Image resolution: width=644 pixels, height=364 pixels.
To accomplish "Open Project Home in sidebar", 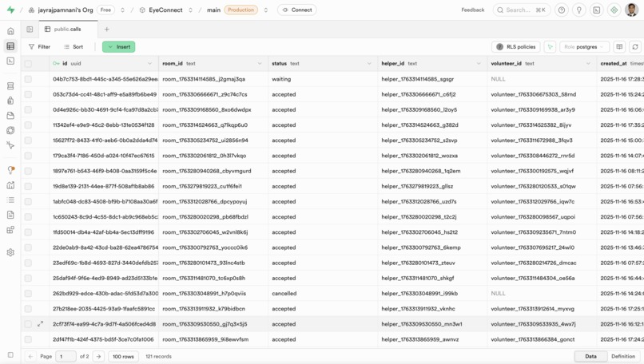I will (10, 31).
